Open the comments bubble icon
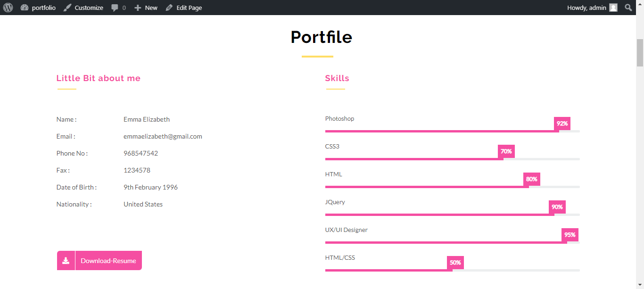644x289 pixels. click(x=115, y=8)
